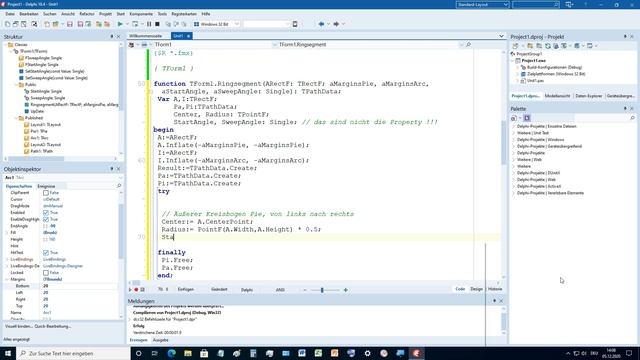This screenshot has width=640, height=360.
Task: Toggle the Locked checkbox
Action: (46, 273)
